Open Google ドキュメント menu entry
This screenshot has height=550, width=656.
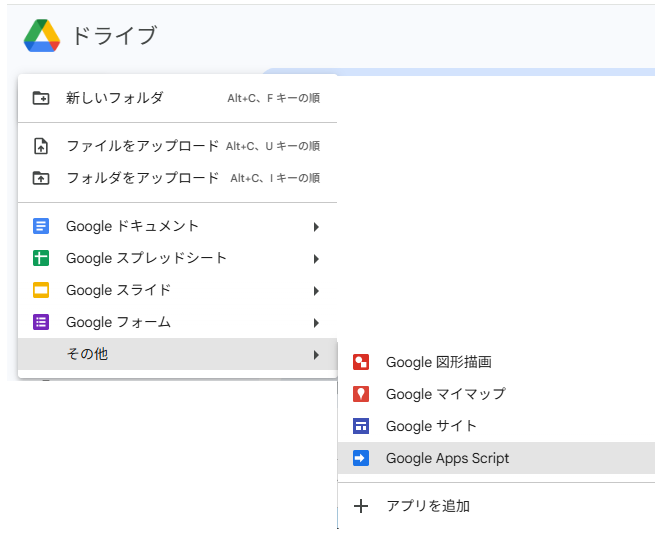click(x=177, y=226)
